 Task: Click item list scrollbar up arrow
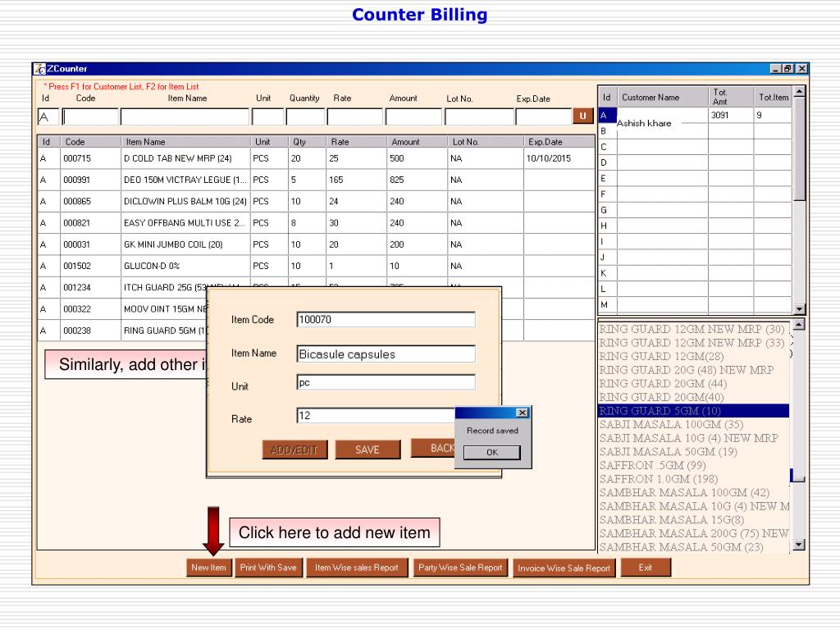[798, 325]
